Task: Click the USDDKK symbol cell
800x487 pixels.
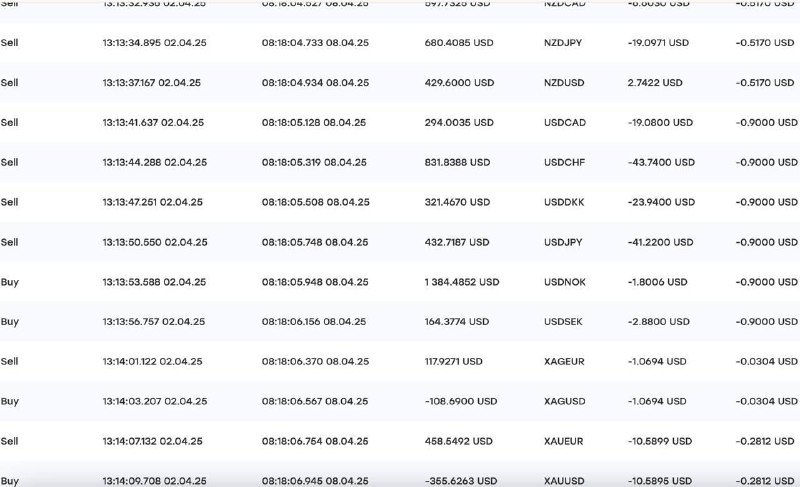Action: coord(565,202)
